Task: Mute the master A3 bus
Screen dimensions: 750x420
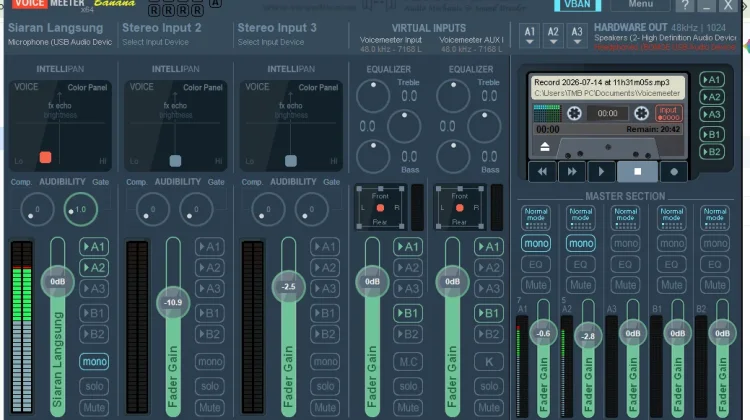Action: (x=625, y=285)
